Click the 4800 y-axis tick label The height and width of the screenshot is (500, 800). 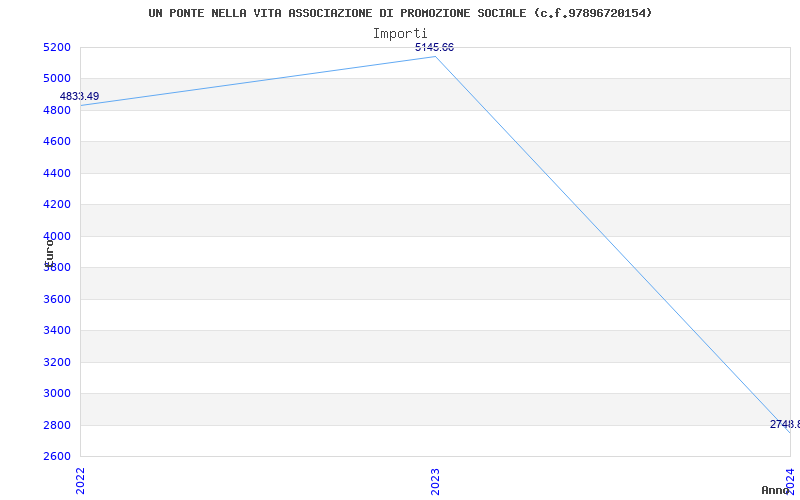click(57, 110)
